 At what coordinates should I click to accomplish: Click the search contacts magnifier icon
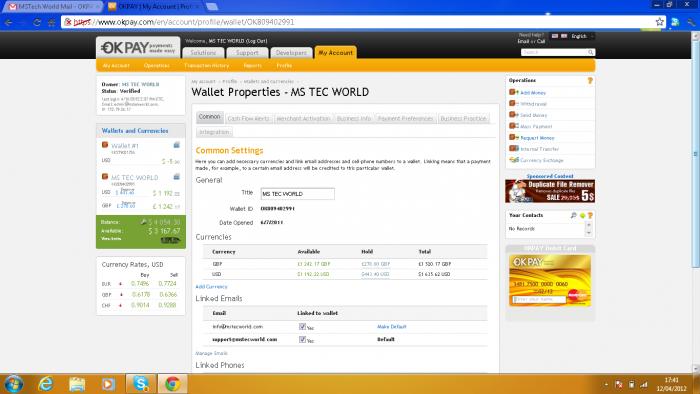pos(573,216)
